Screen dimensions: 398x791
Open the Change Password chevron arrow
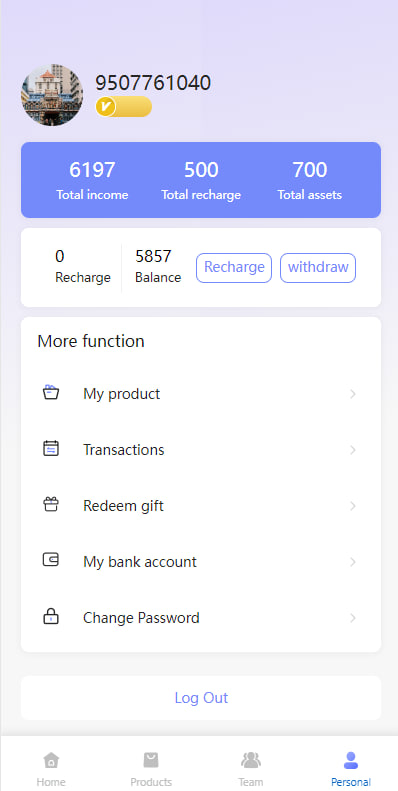353,618
